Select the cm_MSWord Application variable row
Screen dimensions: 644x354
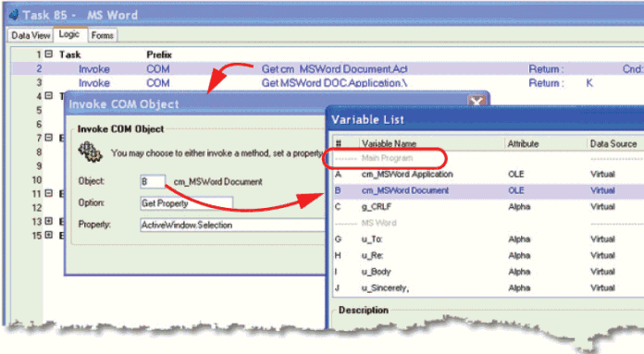489,175
